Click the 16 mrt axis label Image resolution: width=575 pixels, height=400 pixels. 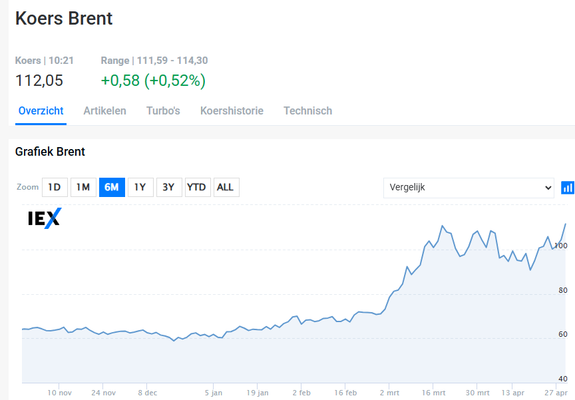tap(433, 393)
